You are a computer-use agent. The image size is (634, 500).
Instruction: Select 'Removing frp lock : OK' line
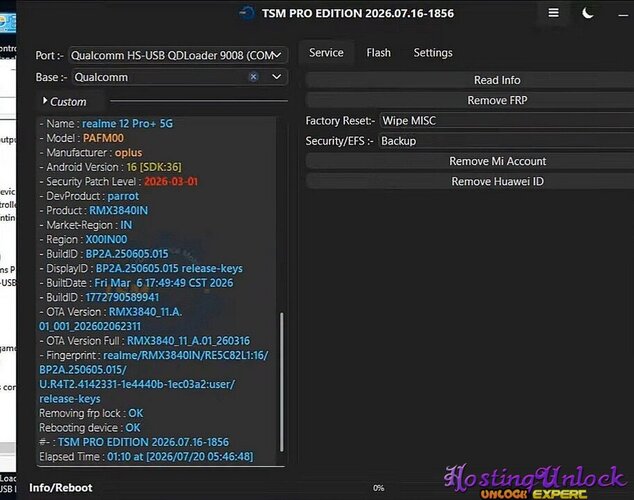tap(91, 413)
